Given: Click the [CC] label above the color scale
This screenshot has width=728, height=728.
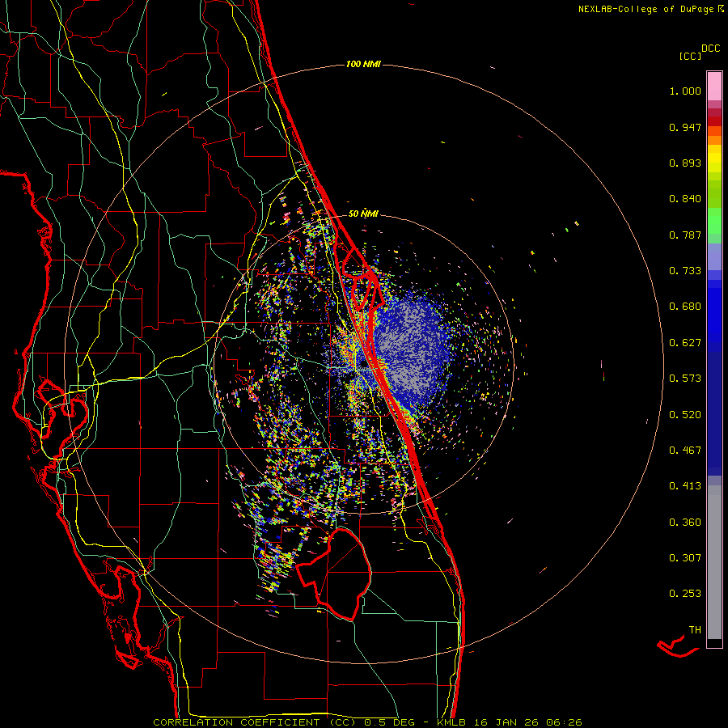Looking at the screenshot, I should (690, 56).
